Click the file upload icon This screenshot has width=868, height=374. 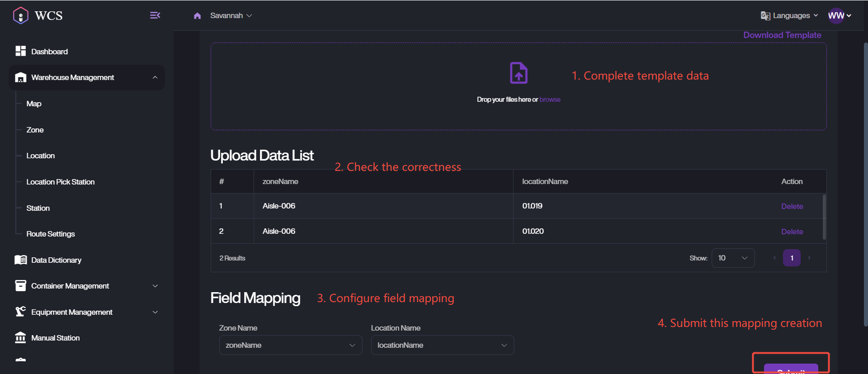coord(519,73)
